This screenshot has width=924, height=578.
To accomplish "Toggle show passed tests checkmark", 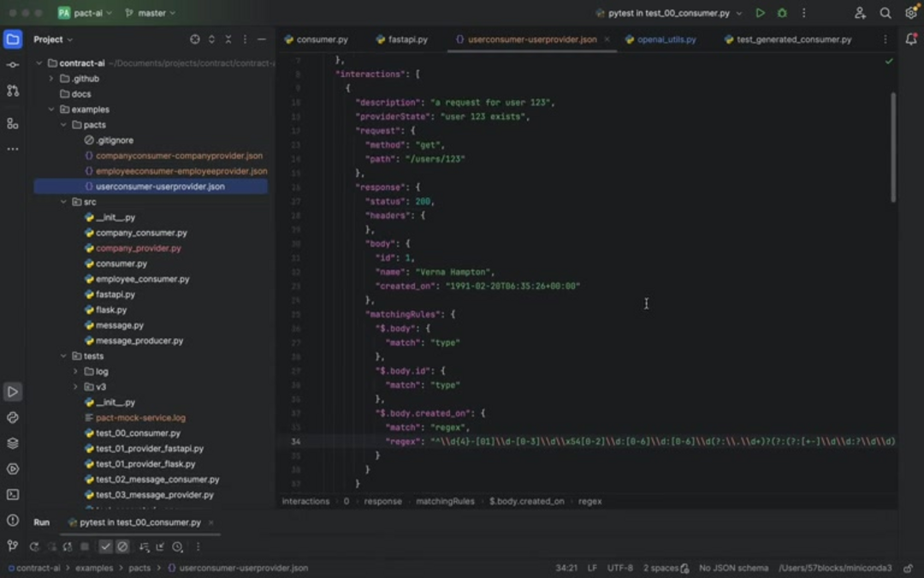I will (x=105, y=546).
